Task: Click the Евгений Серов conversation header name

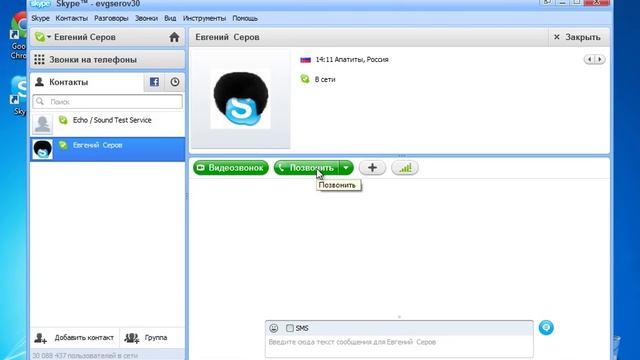Action: pyautogui.click(x=227, y=37)
